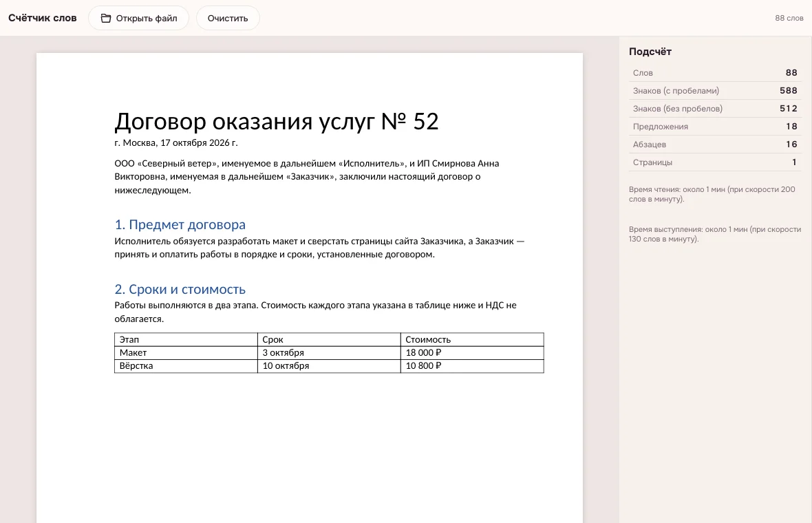Click the paragraph starting ООО «Северный ветер»
812x523 pixels.
click(x=307, y=177)
